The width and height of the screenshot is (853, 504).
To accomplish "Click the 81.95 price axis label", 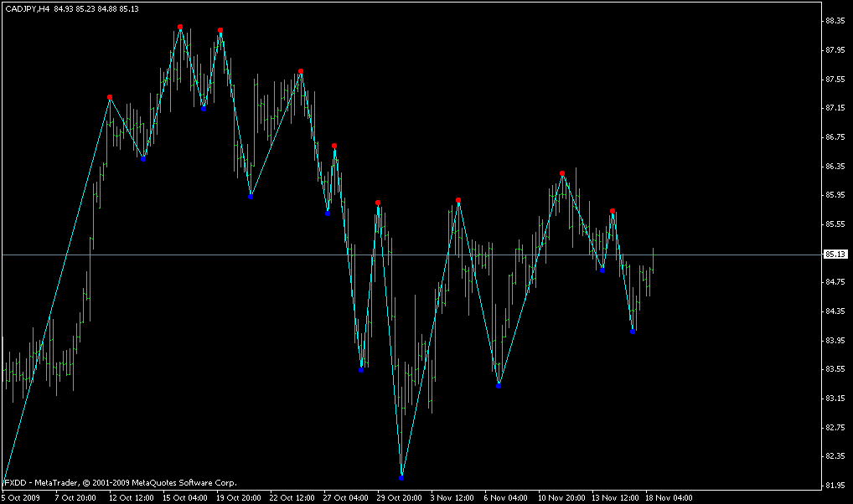I will (834, 485).
